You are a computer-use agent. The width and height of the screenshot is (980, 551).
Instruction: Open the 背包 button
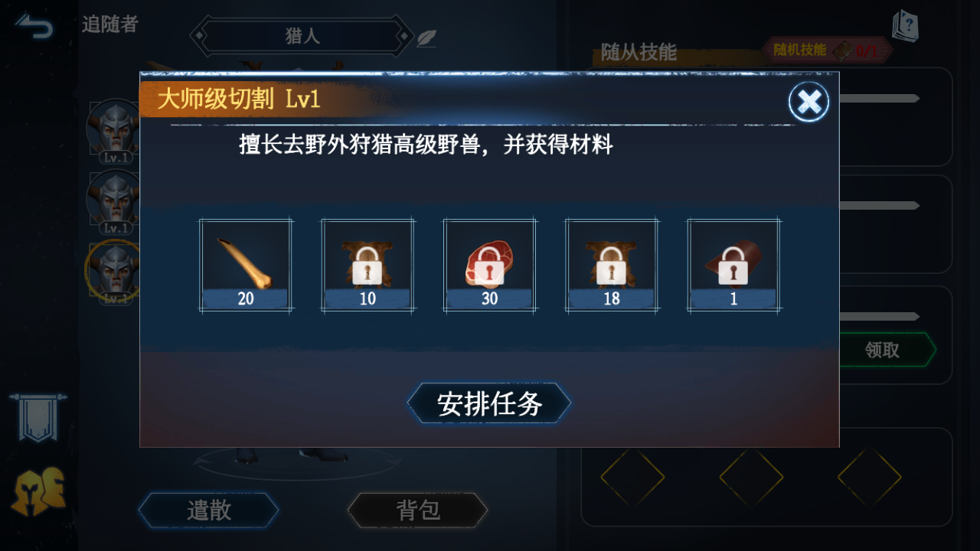point(418,510)
